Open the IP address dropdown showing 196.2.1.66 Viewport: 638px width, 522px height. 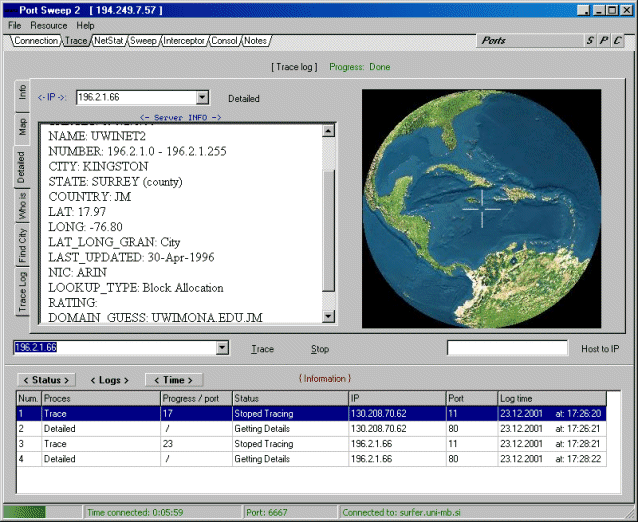pos(203,98)
